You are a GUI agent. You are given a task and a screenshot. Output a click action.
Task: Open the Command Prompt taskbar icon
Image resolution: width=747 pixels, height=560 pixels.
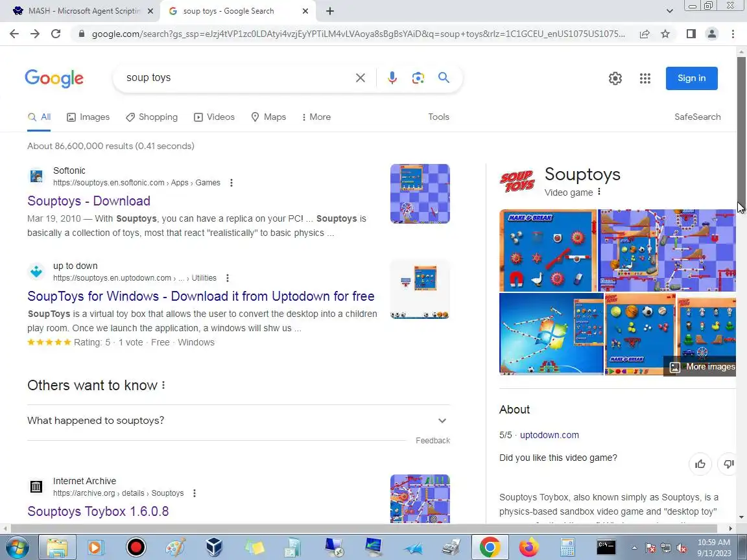[606, 547]
